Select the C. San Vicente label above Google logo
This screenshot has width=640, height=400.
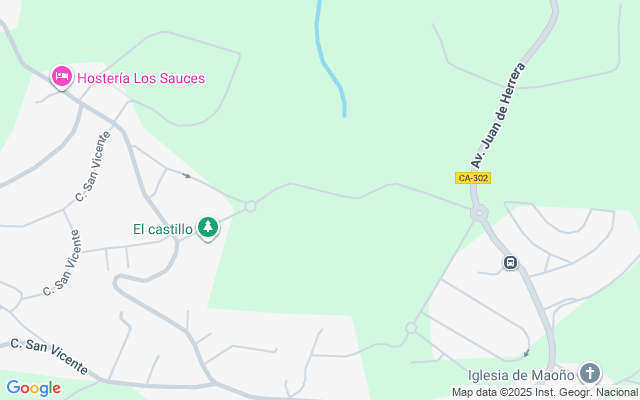point(49,356)
